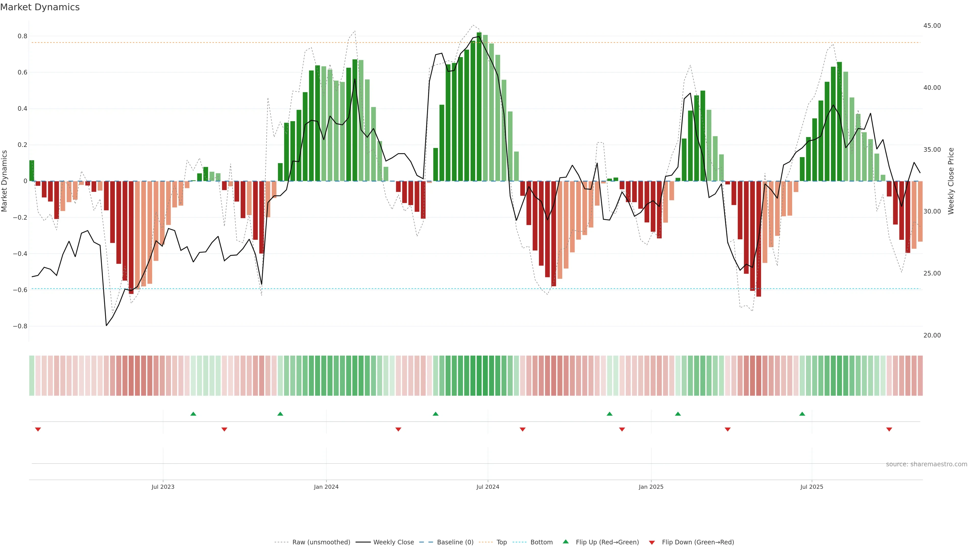Toggle Weekly Close series in legend
The width and height of the screenshot is (980, 551).
[393, 542]
